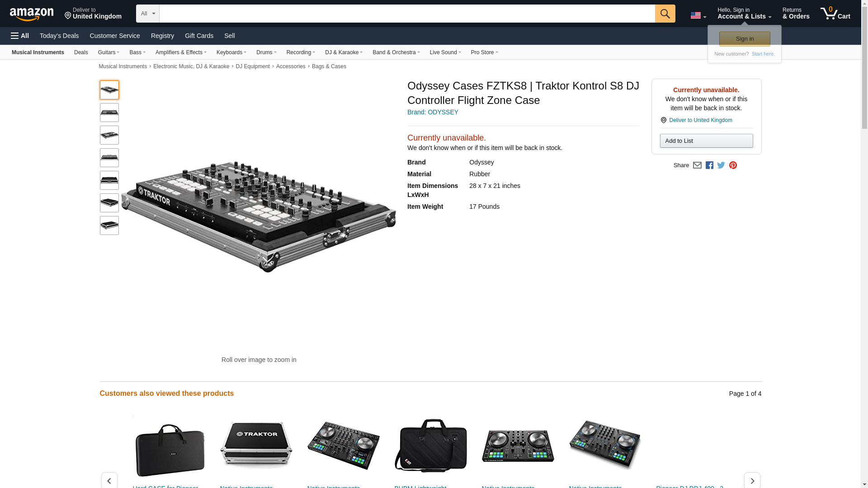This screenshot has height=488, width=868.
Task: Follow the Brand: ODYSSEY link
Action: (433, 112)
